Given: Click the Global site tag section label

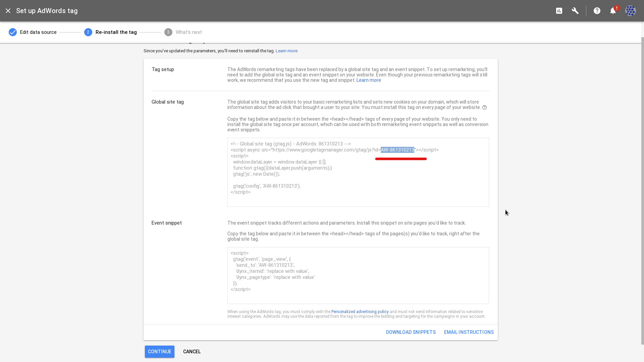Looking at the screenshot, I should click(168, 102).
